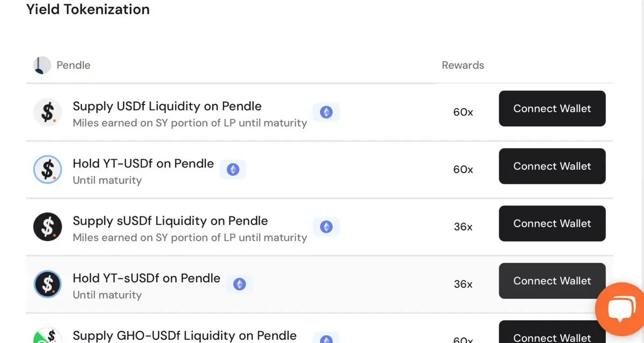Click the sUSDf black dollar token icon
This screenshot has width=644, height=343.
47,227
